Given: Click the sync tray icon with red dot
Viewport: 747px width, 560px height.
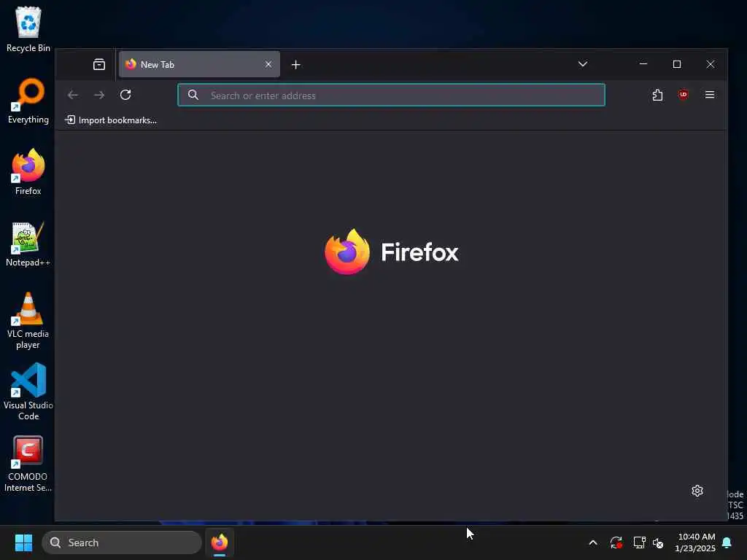Looking at the screenshot, I should pos(616,542).
